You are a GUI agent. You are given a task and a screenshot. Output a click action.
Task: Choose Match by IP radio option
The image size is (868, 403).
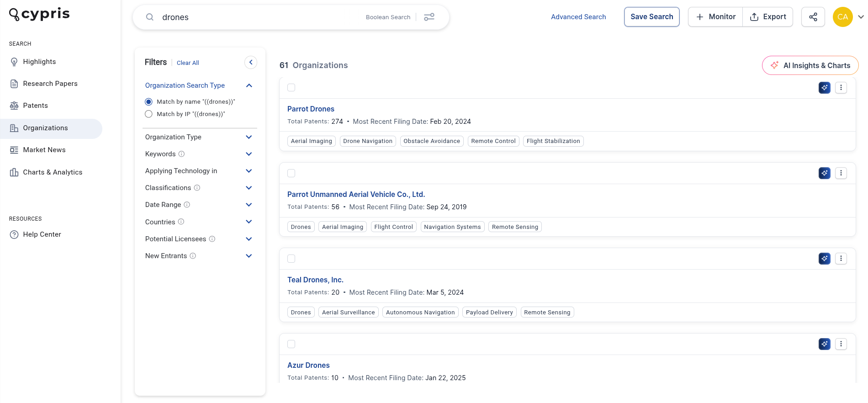click(148, 114)
